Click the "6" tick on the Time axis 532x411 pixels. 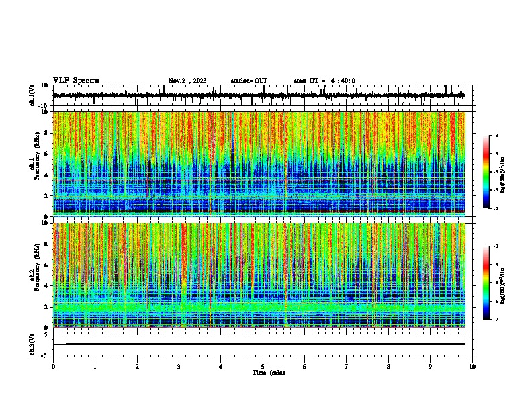click(x=305, y=367)
